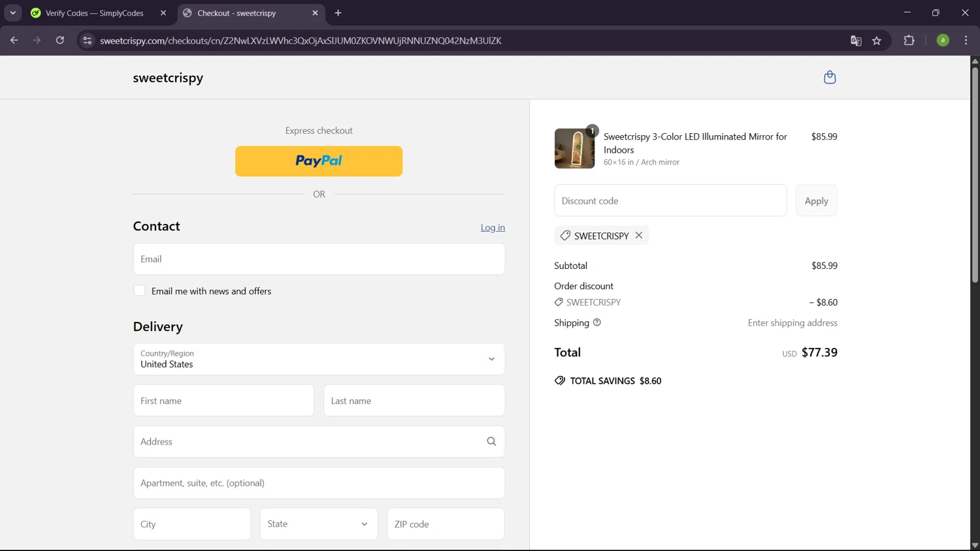Select the Checkout - sweetcrispy tab

237,13
